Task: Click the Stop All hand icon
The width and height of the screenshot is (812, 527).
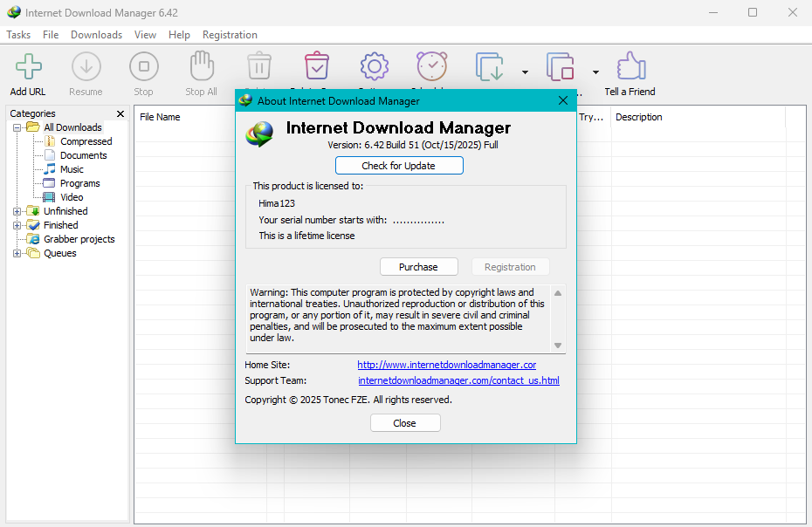Action: click(x=202, y=66)
